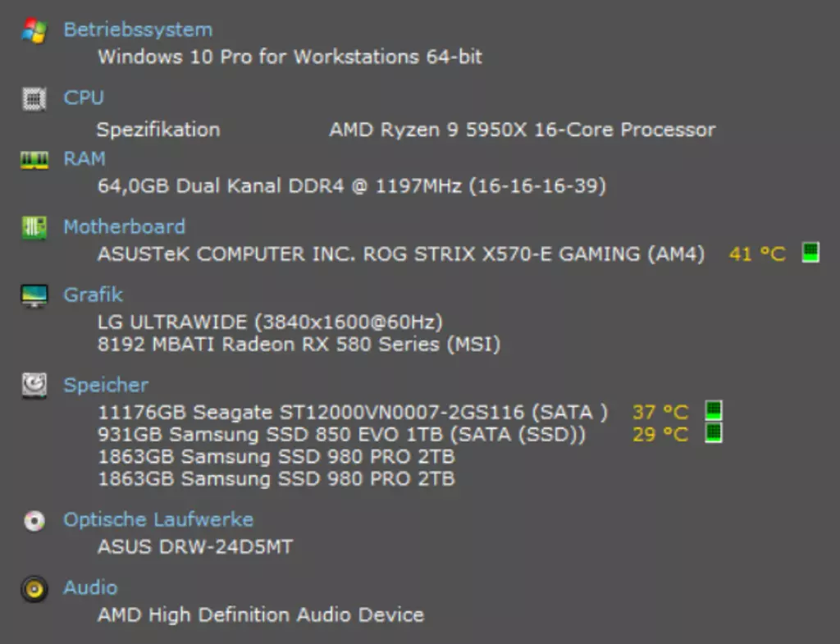Open the CPU section heading

pyautogui.click(x=84, y=98)
